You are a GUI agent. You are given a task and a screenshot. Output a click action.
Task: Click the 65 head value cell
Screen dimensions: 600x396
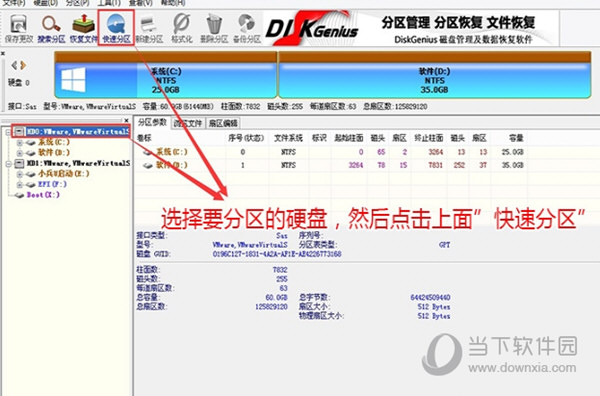pyautogui.click(x=381, y=152)
